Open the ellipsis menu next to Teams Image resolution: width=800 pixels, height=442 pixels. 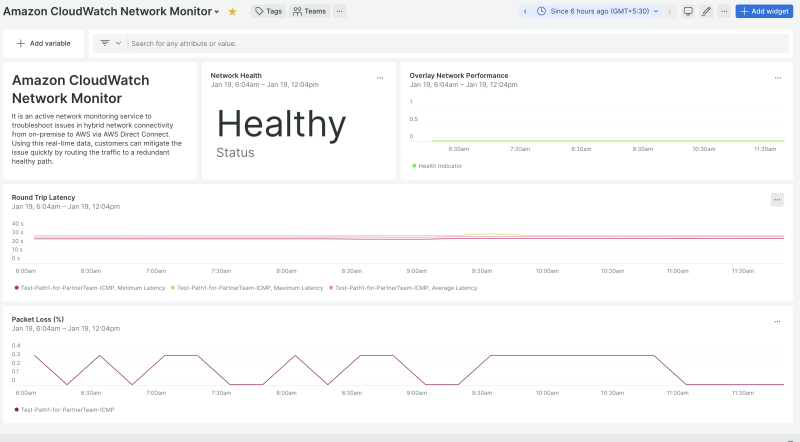pos(340,11)
